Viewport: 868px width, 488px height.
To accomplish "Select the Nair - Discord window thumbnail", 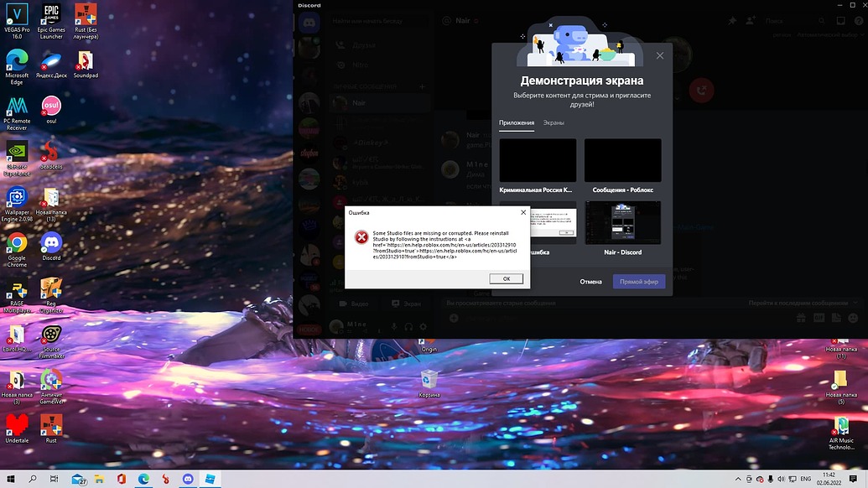I will (x=623, y=222).
